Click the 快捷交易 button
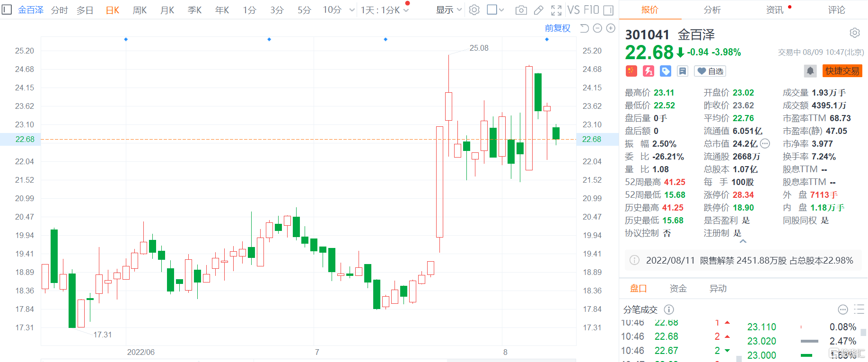 pos(842,71)
